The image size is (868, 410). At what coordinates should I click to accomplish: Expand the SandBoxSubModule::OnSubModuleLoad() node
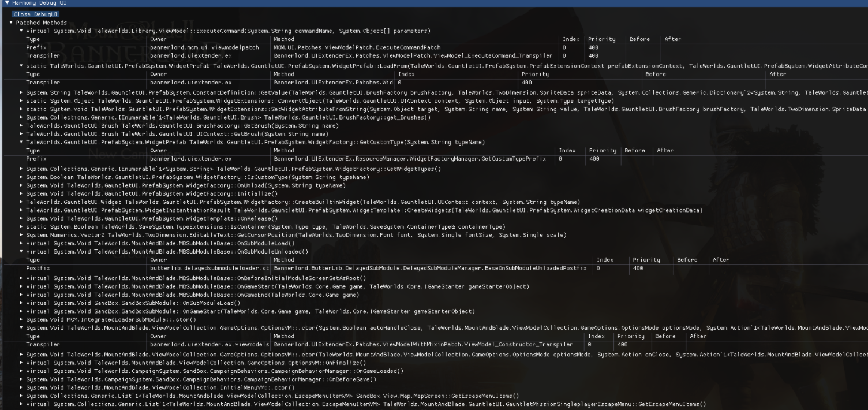[x=21, y=303]
